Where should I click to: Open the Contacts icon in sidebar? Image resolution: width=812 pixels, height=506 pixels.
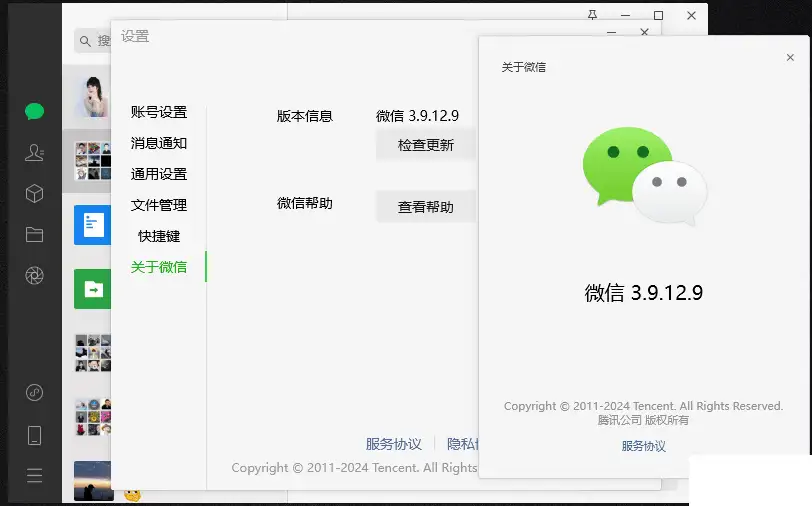pos(34,152)
